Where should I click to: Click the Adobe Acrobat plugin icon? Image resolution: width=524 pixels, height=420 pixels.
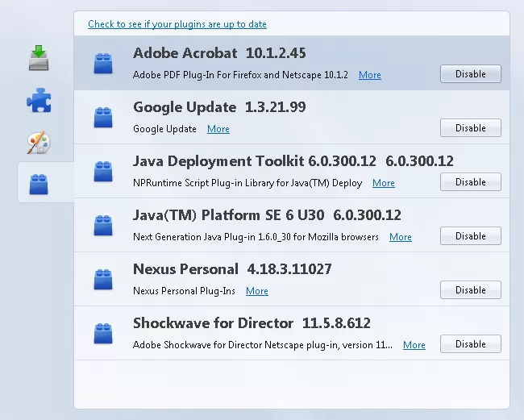tap(103, 63)
